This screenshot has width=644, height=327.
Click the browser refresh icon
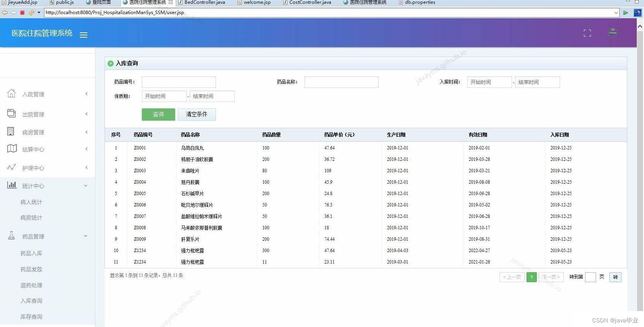pyautogui.click(x=32, y=13)
